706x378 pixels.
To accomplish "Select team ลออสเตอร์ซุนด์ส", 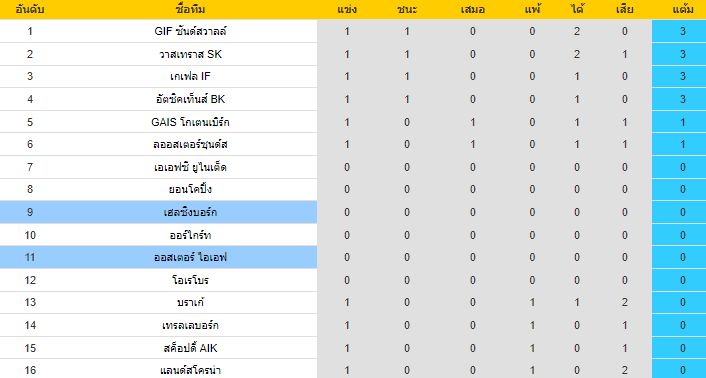I will (190, 144).
